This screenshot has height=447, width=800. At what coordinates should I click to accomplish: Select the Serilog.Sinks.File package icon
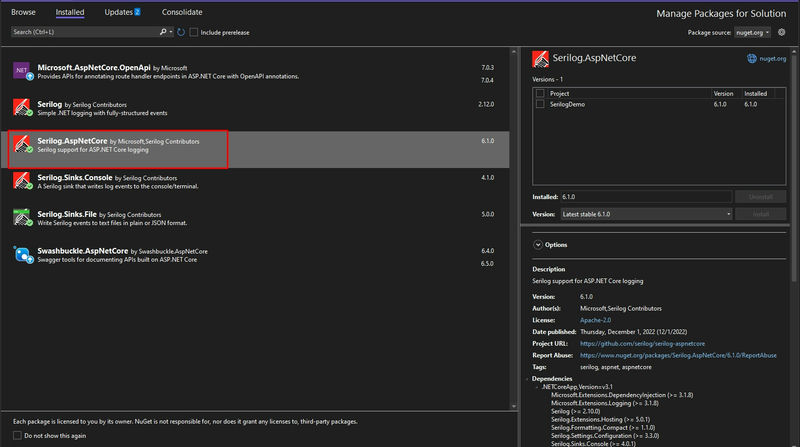coord(22,217)
